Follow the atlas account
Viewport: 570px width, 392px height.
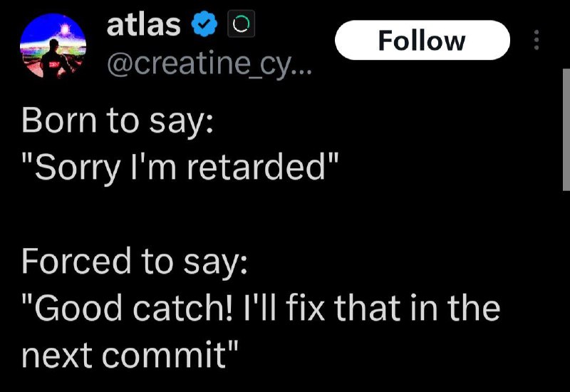click(x=422, y=40)
